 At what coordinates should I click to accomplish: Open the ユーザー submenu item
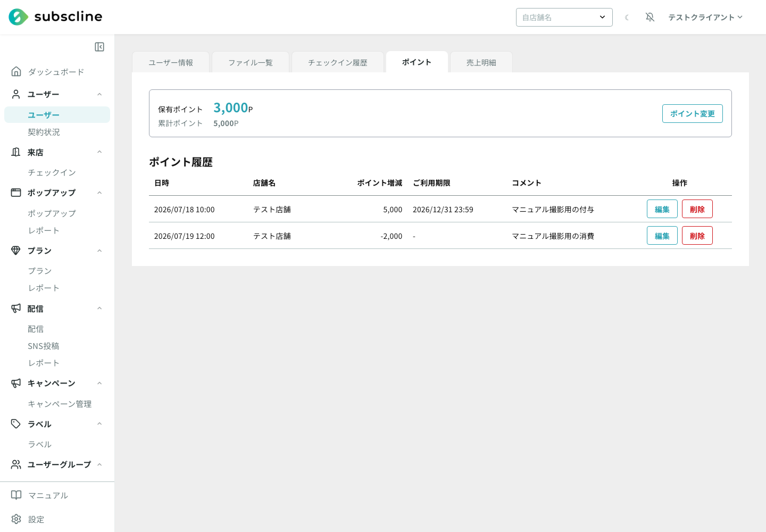[x=57, y=115]
